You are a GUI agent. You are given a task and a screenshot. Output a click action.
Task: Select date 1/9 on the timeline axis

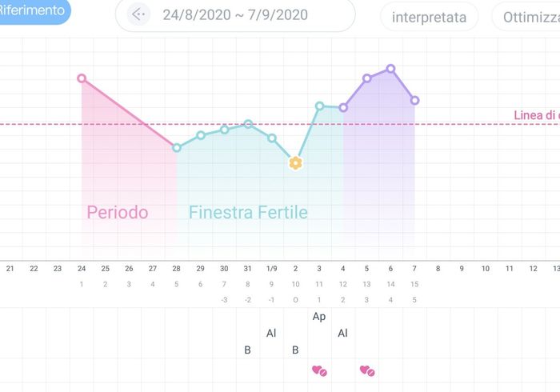[x=272, y=269]
